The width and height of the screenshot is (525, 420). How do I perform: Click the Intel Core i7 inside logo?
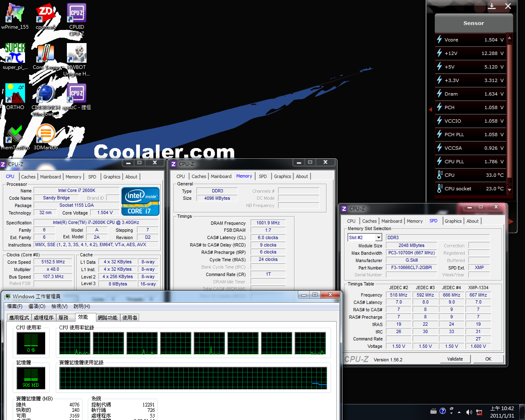(140, 201)
